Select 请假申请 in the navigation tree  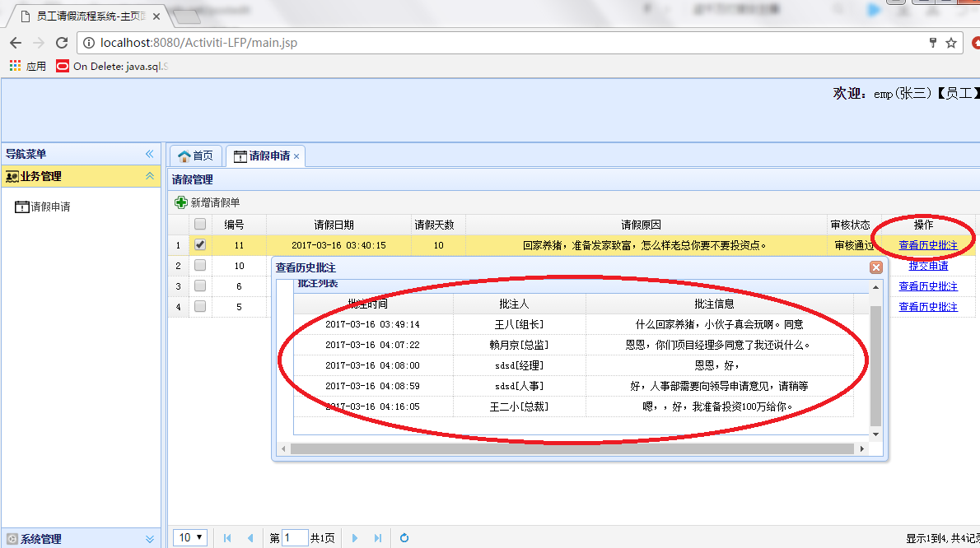(43, 207)
